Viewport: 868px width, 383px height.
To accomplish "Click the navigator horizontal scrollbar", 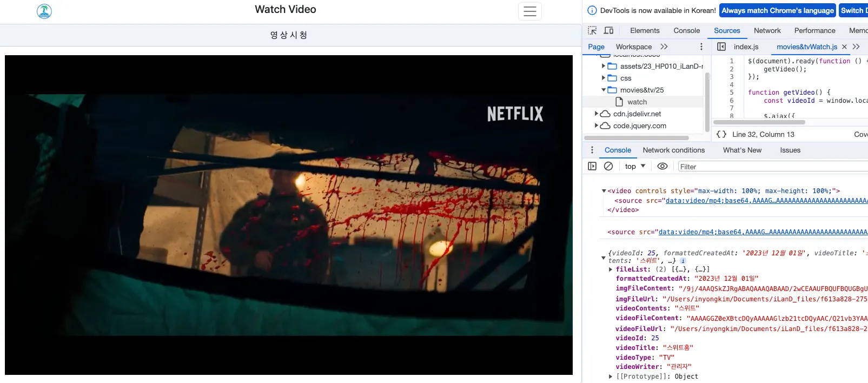I will [638, 138].
